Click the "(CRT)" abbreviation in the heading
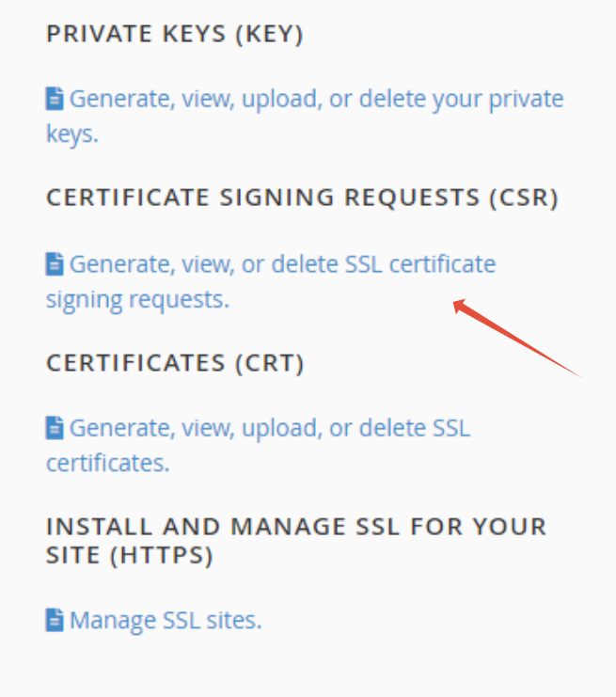616x697 pixels. click(270, 363)
